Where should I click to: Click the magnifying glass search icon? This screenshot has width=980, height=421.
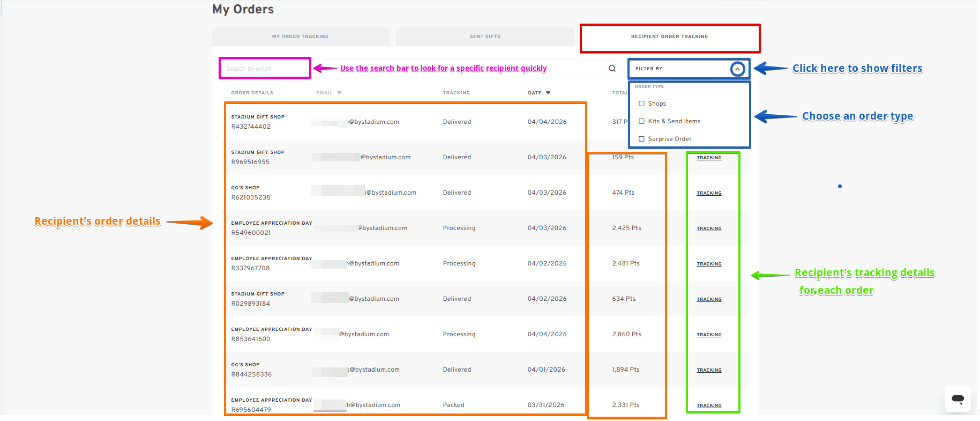[612, 69]
